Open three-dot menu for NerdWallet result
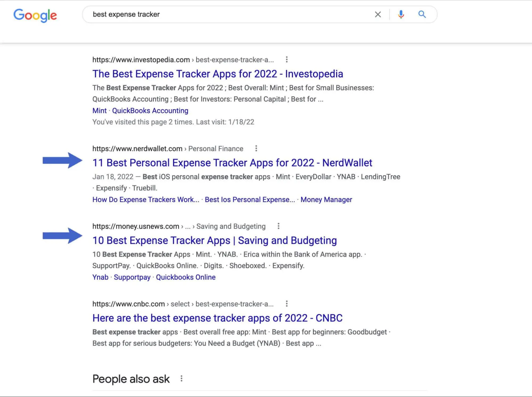 point(256,148)
